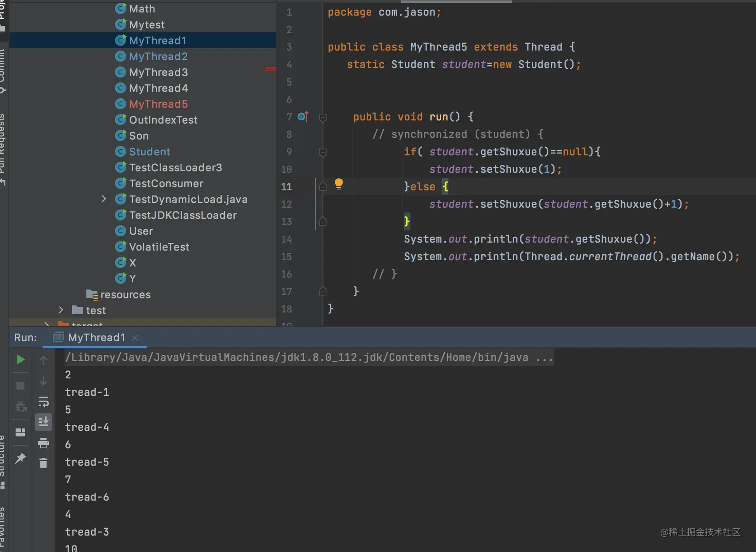Collapse the run() method fold on line 7
Image resolution: width=756 pixels, height=552 pixels.
[x=323, y=117]
